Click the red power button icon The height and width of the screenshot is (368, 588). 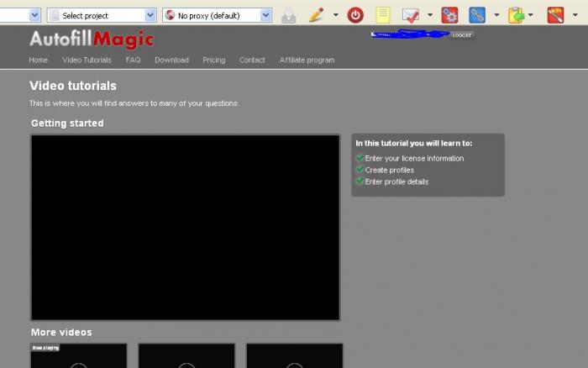[355, 15]
